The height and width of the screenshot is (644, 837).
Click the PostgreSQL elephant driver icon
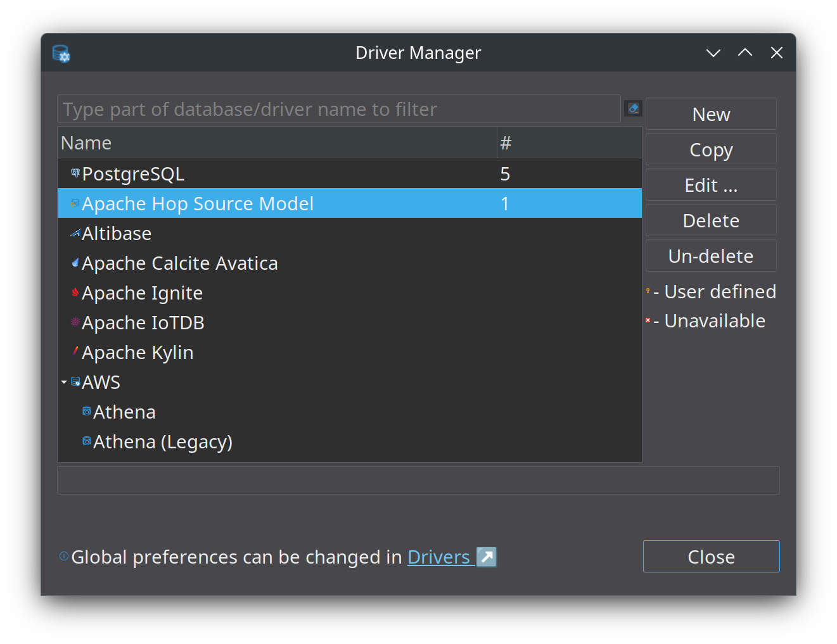pyautogui.click(x=75, y=173)
